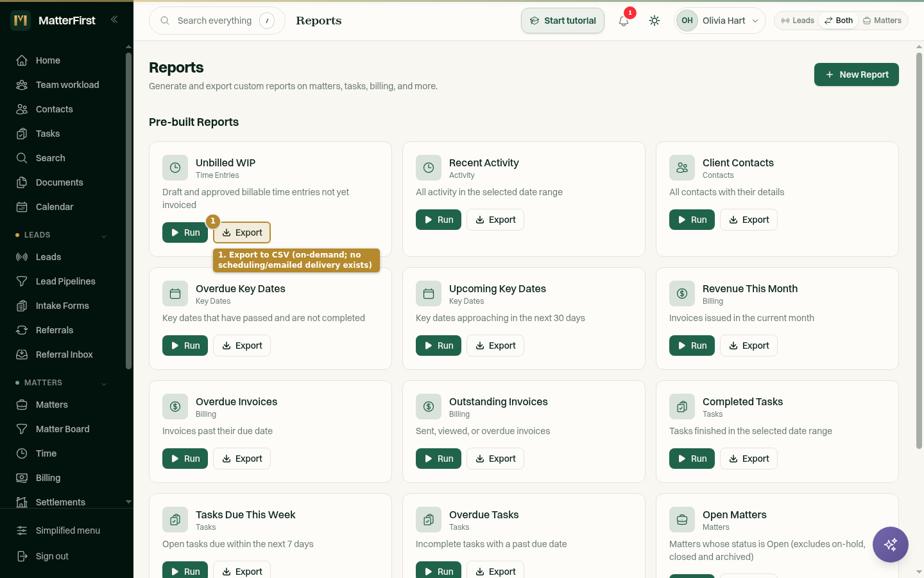Viewport: 924px width, 578px height.
Task: Click the sidebar vertical scrollbar
Action: pyautogui.click(x=128, y=211)
